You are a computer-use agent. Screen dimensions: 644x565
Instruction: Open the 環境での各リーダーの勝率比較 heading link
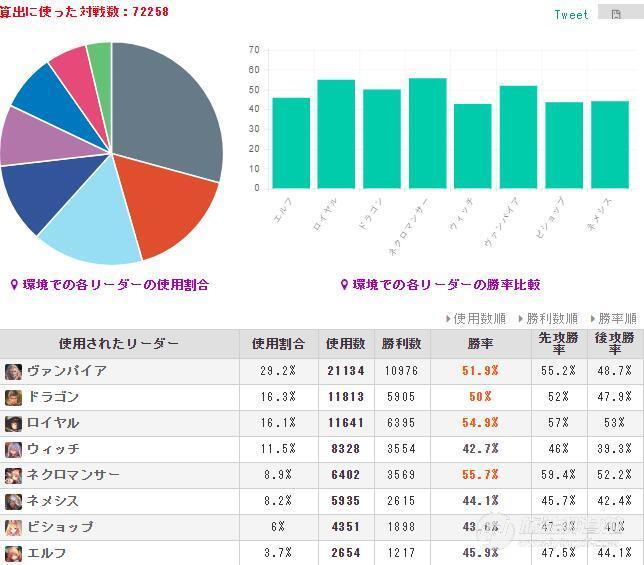[x=441, y=284]
